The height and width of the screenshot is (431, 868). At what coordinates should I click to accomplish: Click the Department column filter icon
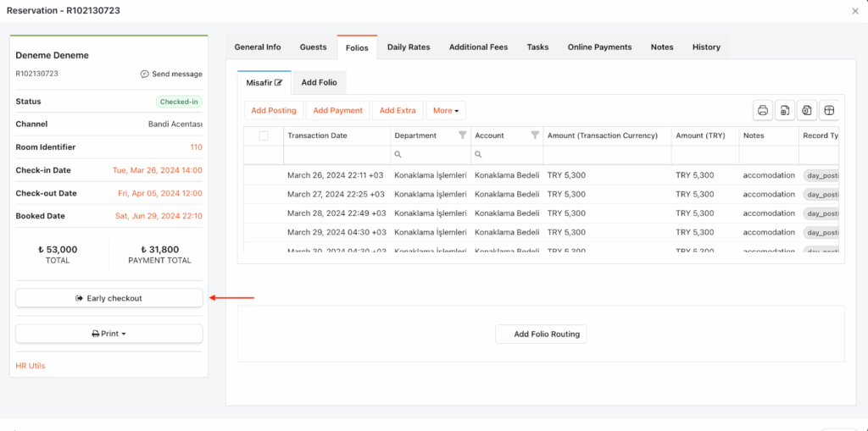pyautogui.click(x=462, y=135)
